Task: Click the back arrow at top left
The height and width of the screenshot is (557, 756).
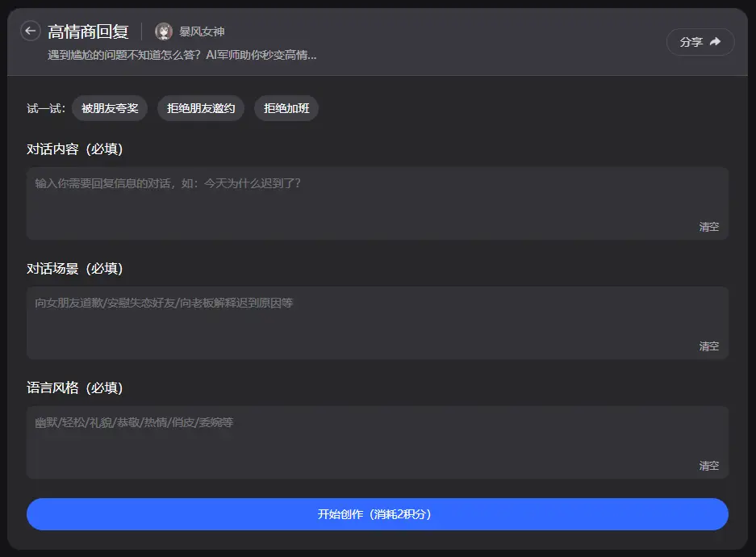Action: [x=30, y=31]
